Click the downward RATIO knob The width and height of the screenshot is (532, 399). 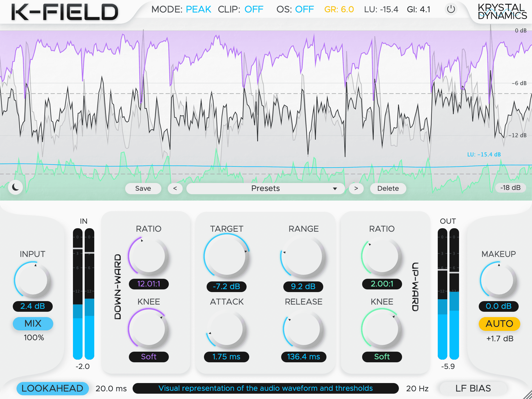point(149,256)
